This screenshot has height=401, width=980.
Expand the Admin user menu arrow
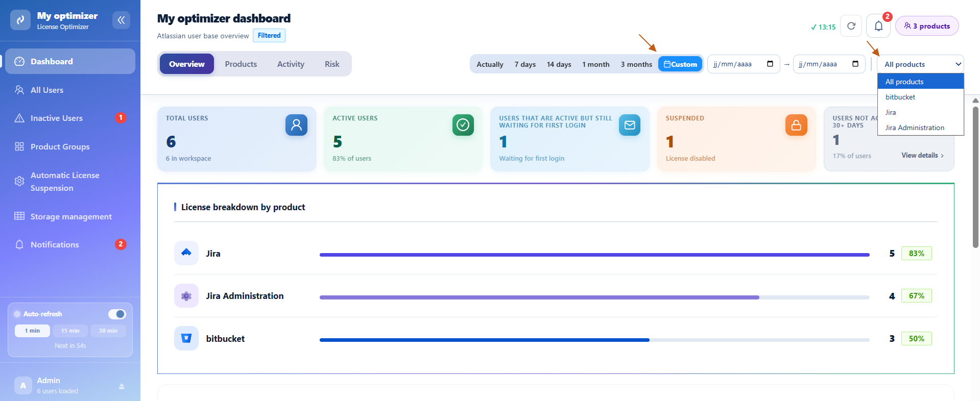[x=122, y=386]
